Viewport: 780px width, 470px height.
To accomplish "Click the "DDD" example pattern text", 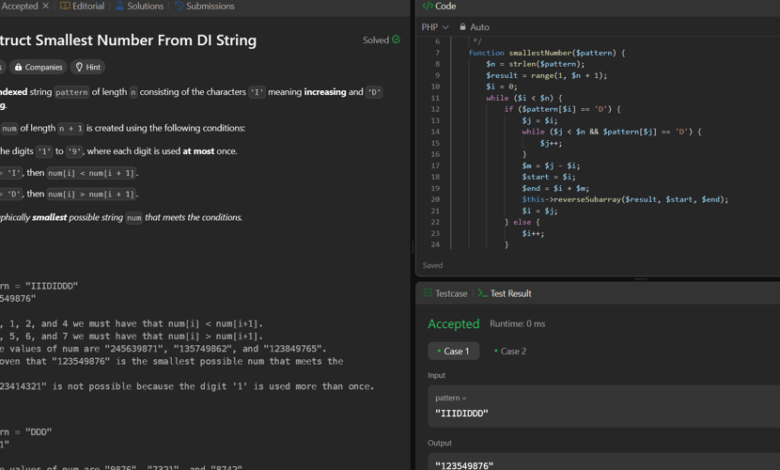I will coord(38,432).
